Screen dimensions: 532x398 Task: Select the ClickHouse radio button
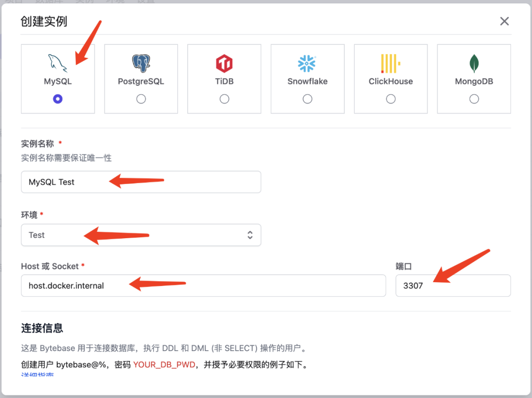click(x=391, y=99)
